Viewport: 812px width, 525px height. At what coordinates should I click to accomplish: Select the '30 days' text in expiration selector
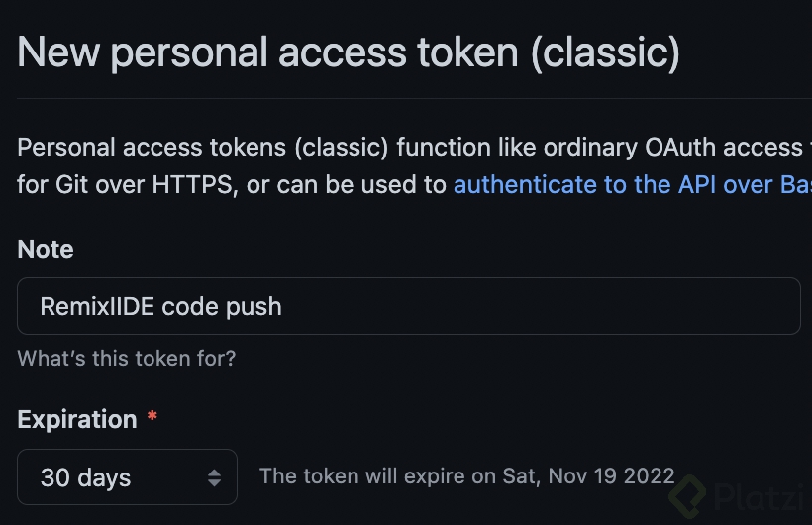pos(85,477)
